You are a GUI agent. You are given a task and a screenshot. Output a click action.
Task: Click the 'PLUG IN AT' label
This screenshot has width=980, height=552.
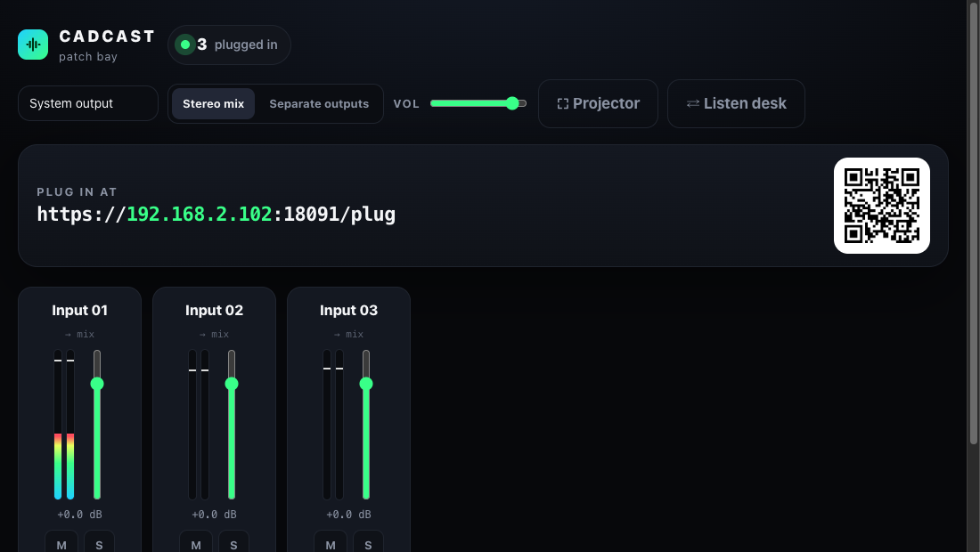click(77, 191)
